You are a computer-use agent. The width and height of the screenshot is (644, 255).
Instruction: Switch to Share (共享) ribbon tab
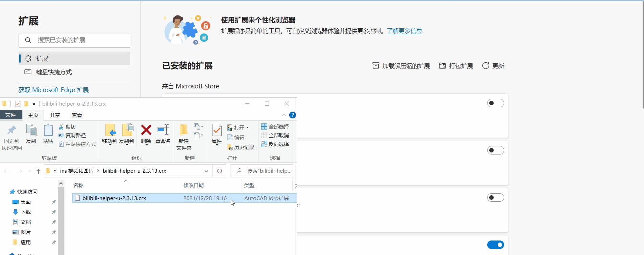tap(55, 115)
